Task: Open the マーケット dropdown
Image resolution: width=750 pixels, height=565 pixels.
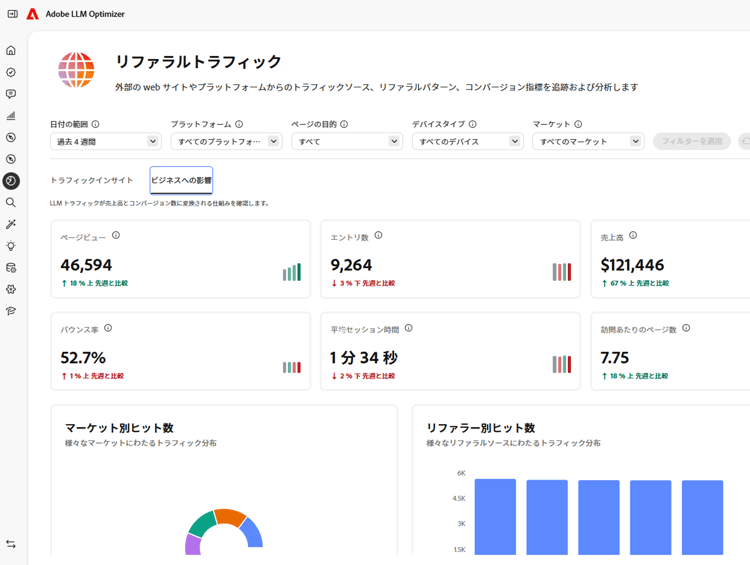Action: click(x=588, y=142)
